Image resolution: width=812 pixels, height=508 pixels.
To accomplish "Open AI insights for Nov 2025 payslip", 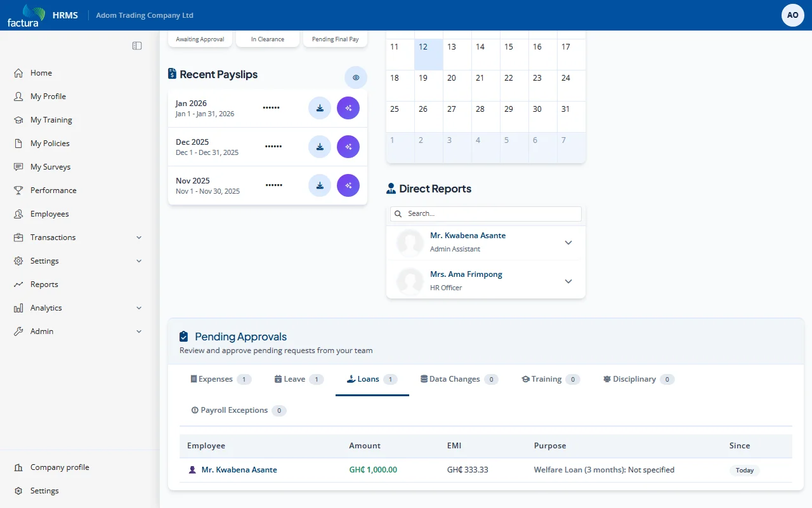I will [x=348, y=185].
